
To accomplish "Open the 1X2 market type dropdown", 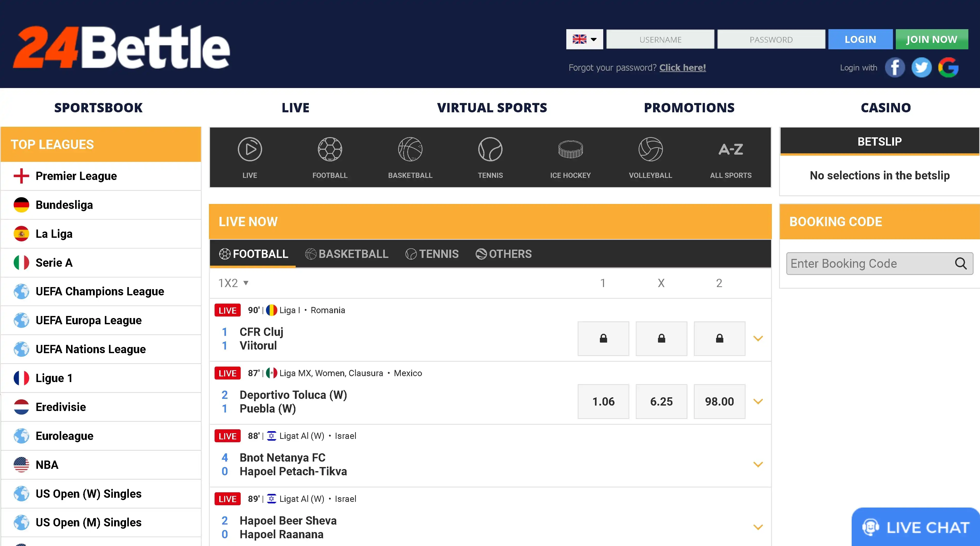I will tap(233, 283).
